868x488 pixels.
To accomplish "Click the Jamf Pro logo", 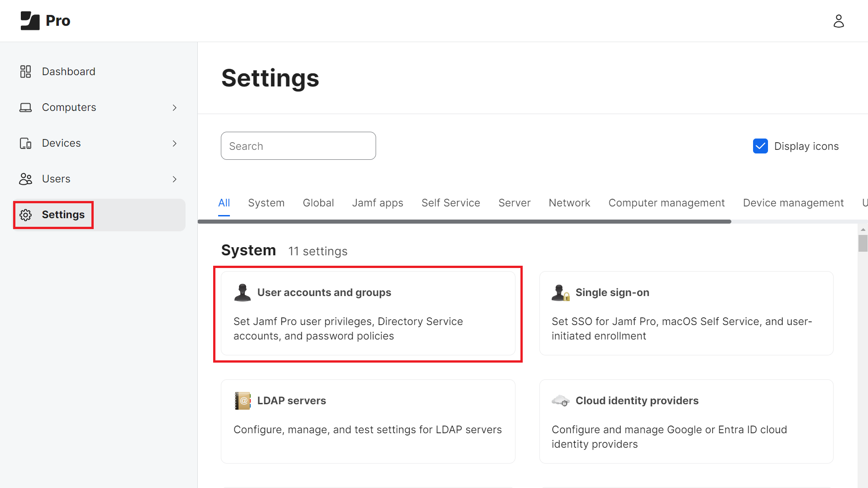I will coord(45,21).
